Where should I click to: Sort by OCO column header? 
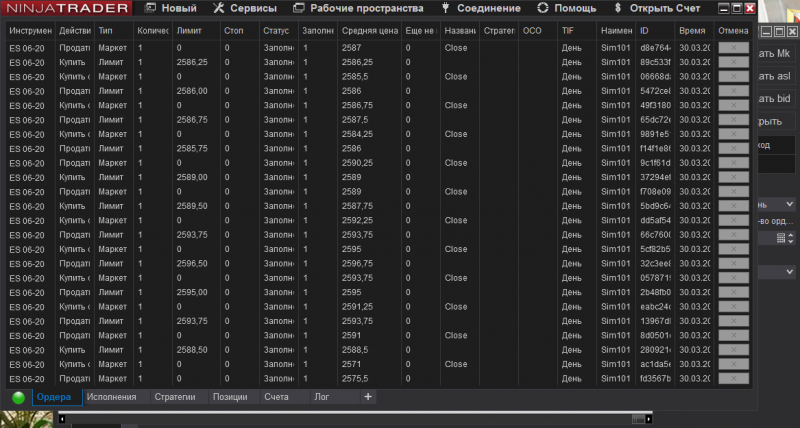tap(538, 31)
